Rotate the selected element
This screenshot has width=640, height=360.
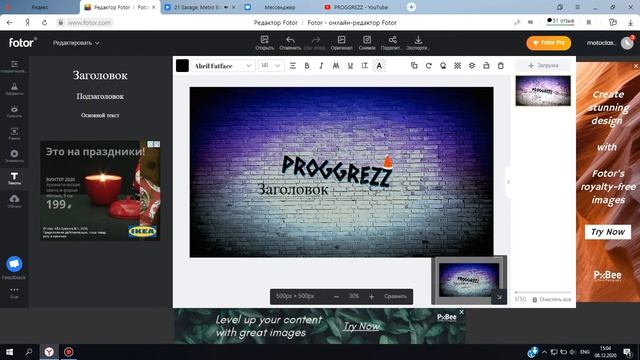coord(429,66)
